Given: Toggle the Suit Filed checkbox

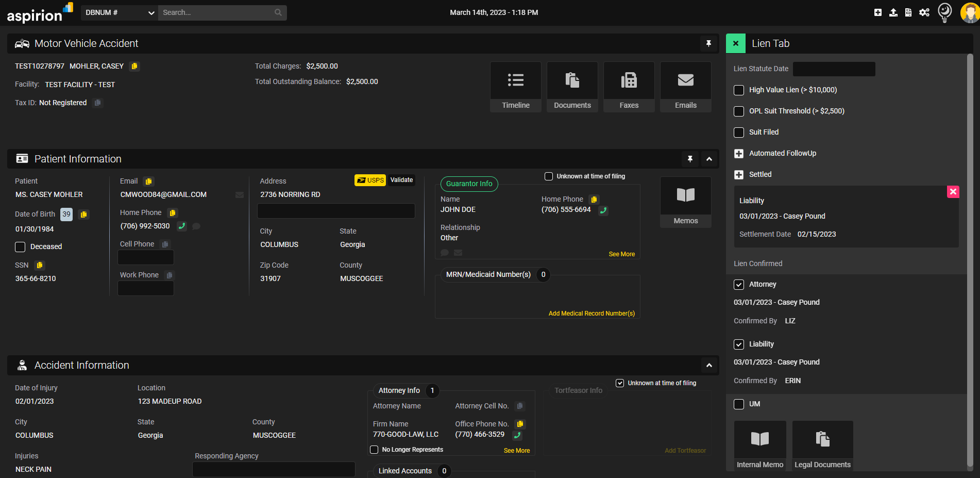Looking at the screenshot, I should click(x=739, y=133).
